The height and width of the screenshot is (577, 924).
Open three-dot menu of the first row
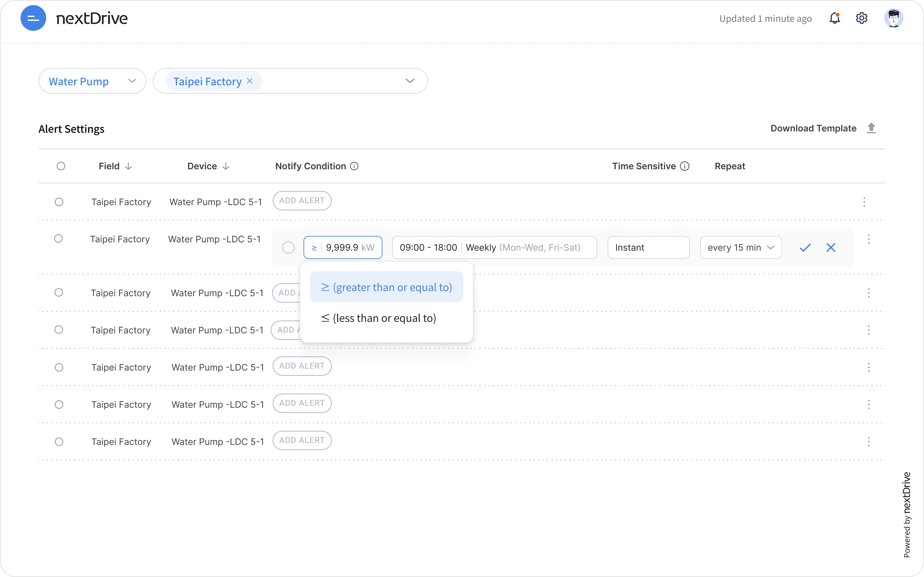point(864,202)
